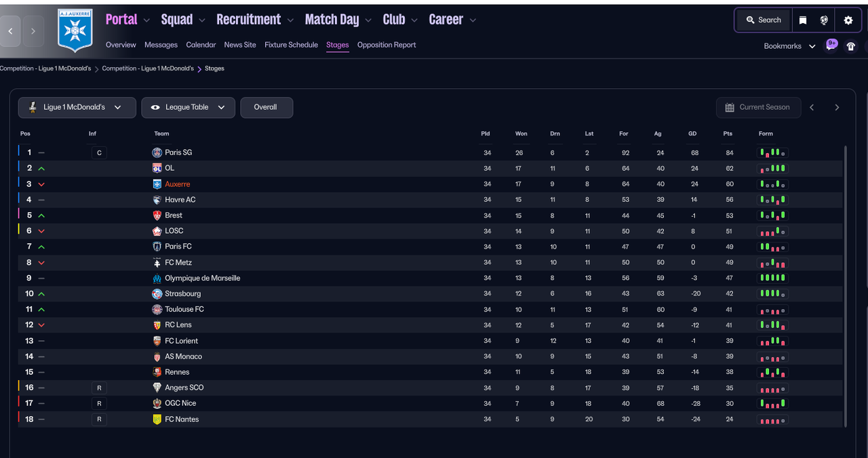868x458 pixels.
Task: Open the chat bubble with 9+ badge
Action: pos(831,45)
